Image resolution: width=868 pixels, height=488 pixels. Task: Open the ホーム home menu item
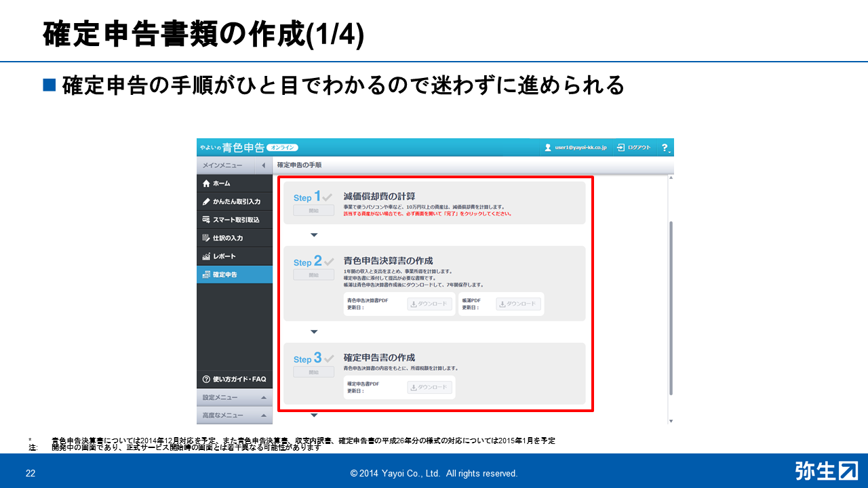tap(235, 184)
